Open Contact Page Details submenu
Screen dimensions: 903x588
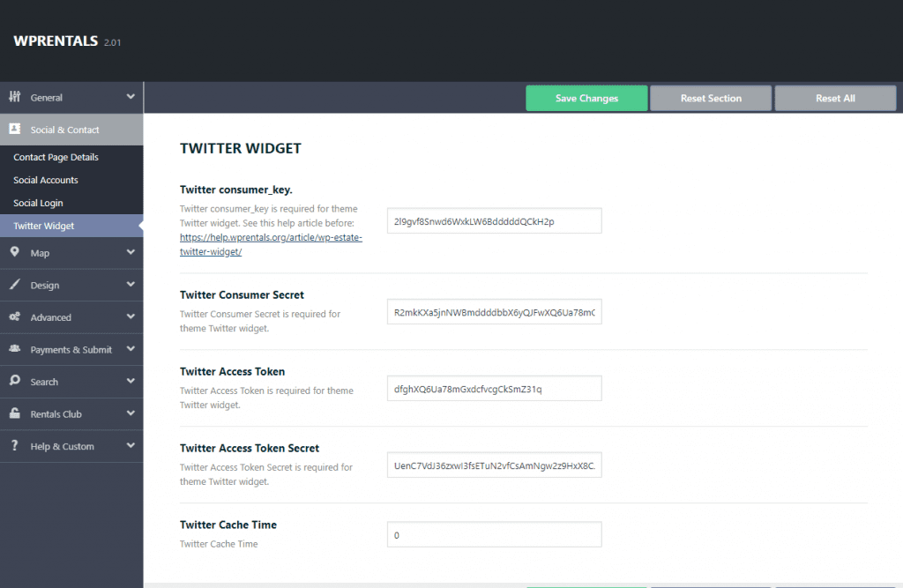click(x=56, y=157)
